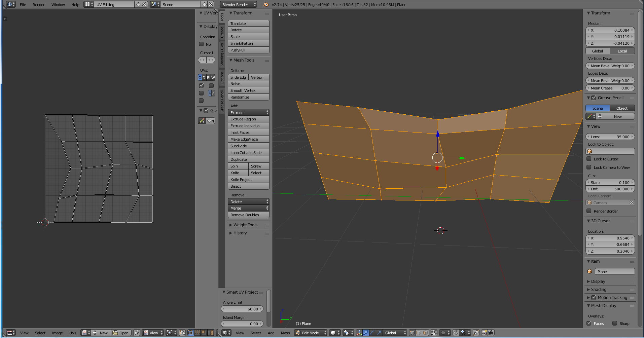Open Window menu
644x338 pixels.
pyautogui.click(x=58, y=5)
